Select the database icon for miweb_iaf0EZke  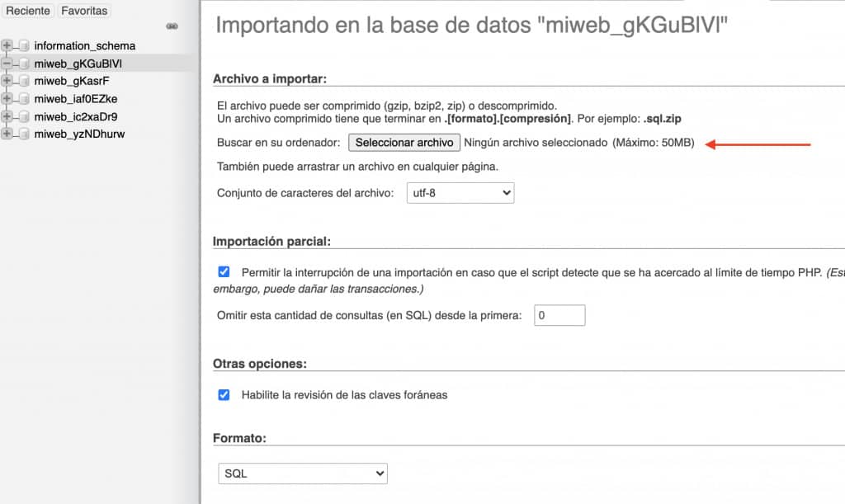pyautogui.click(x=24, y=99)
